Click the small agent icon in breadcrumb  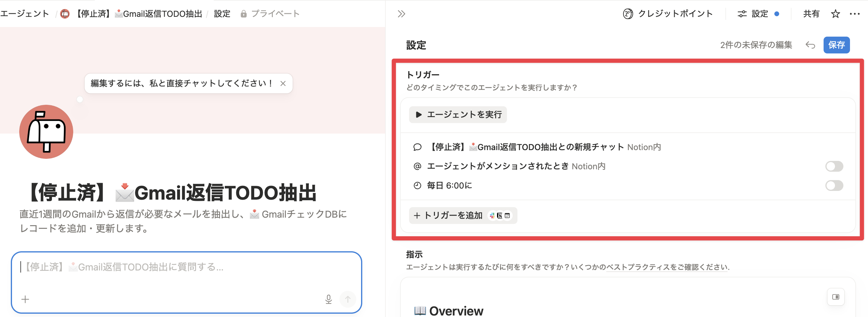(x=65, y=14)
